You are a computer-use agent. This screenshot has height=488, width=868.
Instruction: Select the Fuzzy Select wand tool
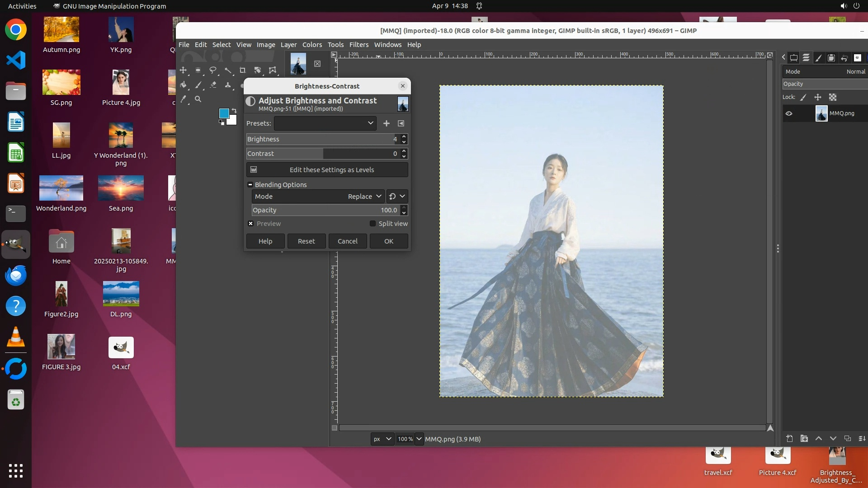pos(228,70)
